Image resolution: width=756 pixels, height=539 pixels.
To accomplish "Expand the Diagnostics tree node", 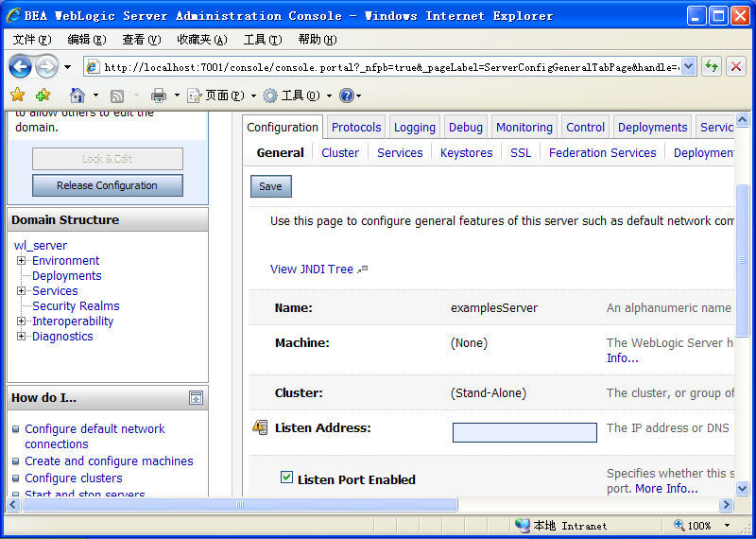I will [x=21, y=337].
